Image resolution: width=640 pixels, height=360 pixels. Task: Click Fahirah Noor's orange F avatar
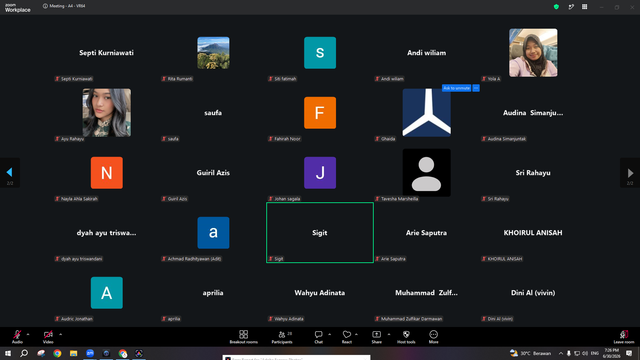point(320,113)
